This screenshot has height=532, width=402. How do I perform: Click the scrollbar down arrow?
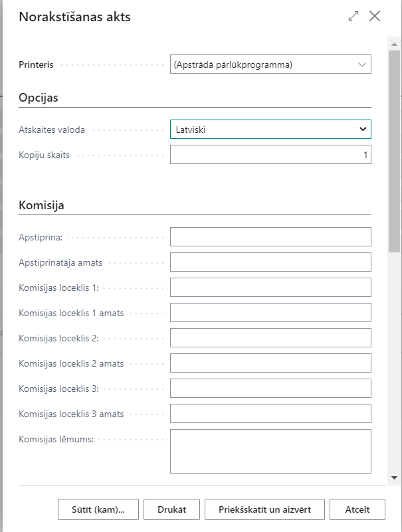point(394,478)
